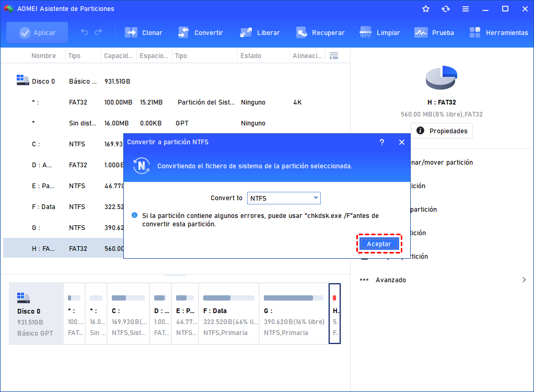Viewport: 534px width, 392px height.
Task: Select the Liberar toolbar icon
Action: tap(260, 32)
